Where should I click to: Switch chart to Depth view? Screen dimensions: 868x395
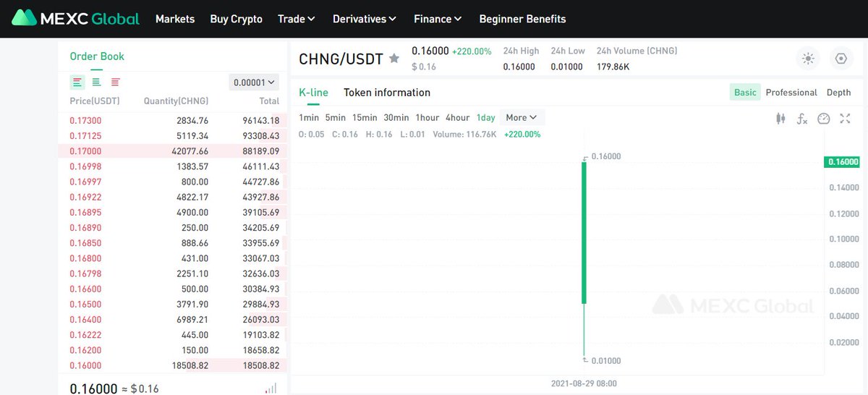pos(838,92)
